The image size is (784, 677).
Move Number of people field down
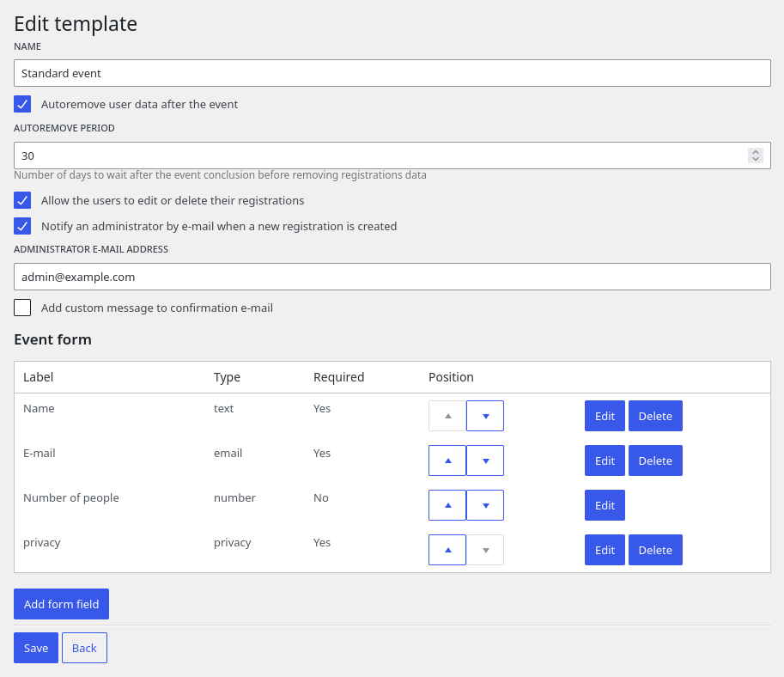485,505
